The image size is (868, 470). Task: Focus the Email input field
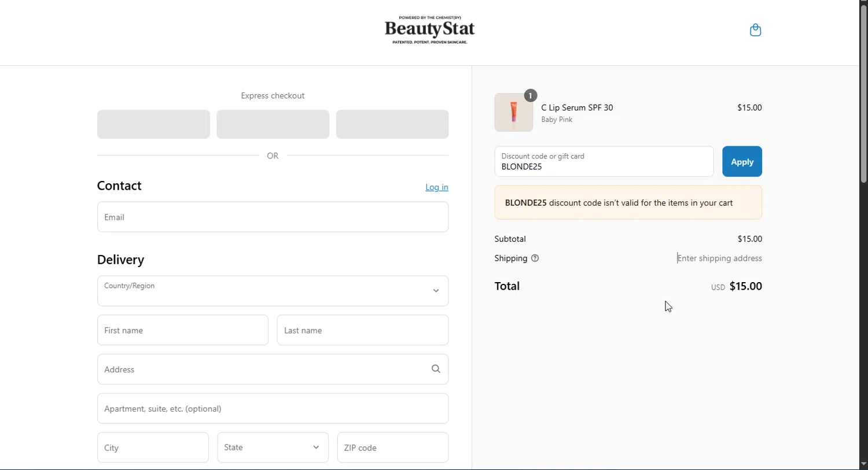click(x=273, y=217)
